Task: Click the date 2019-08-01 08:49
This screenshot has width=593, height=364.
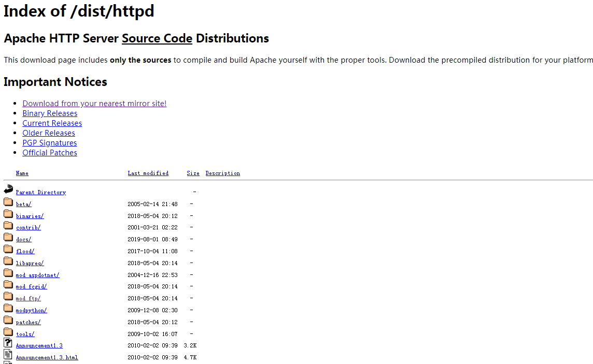Action: pyautogui.click(x=152, y=239)
